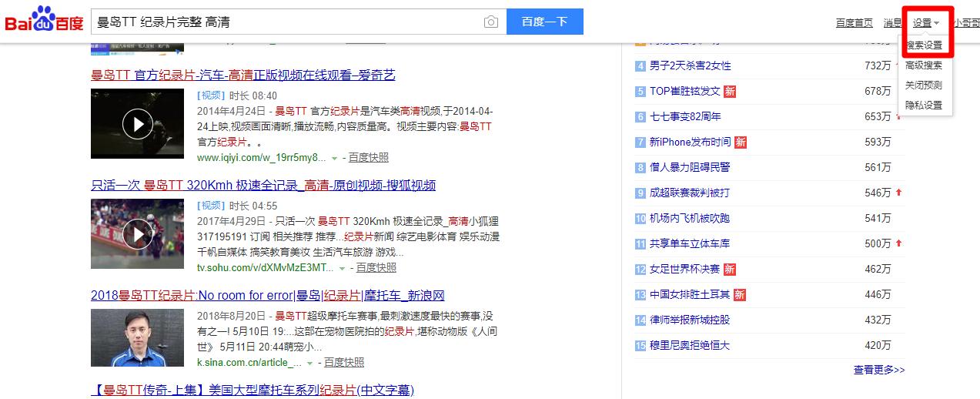980x399 pixels.
Task: Click rank number 4 badge
Action: (x=640, y=66)
